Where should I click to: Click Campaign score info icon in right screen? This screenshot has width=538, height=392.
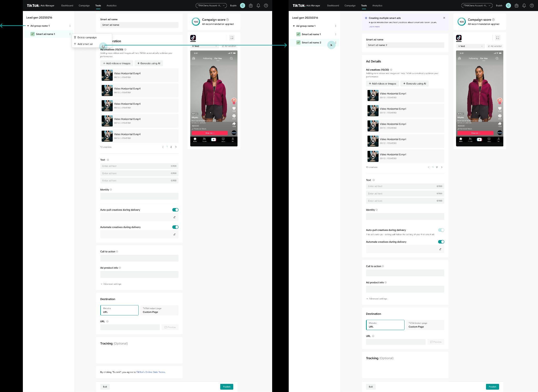point(493,20)
